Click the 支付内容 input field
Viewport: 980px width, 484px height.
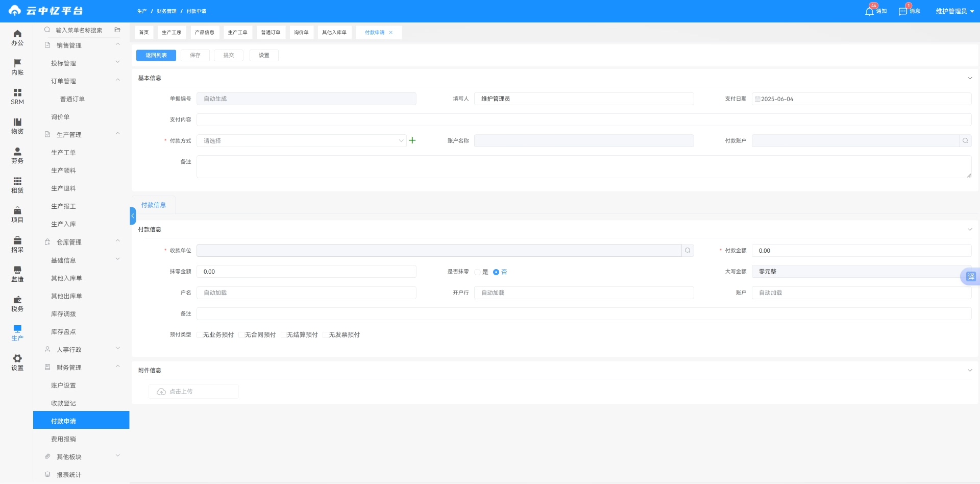(583, 120)
